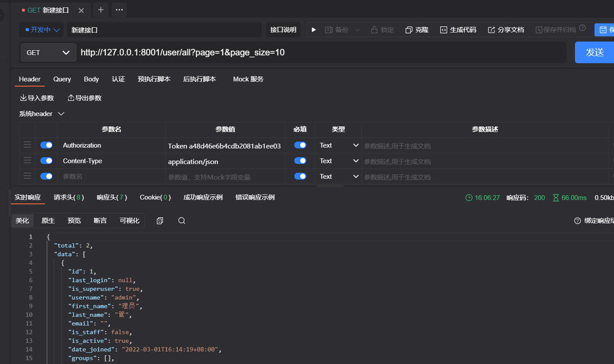Open the three-dots more tabs menu
Viewport: 614px width, 364px height.
click(x=119, y=10)
